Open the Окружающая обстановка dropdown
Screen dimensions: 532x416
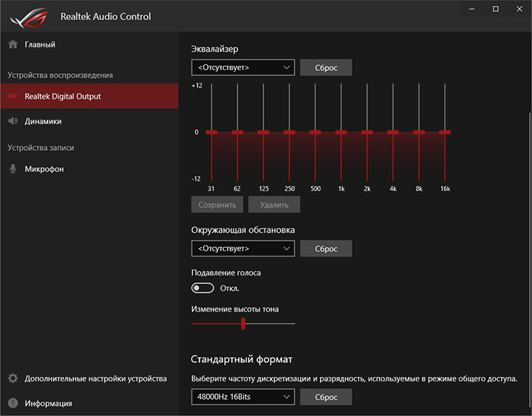click(243, 248)
